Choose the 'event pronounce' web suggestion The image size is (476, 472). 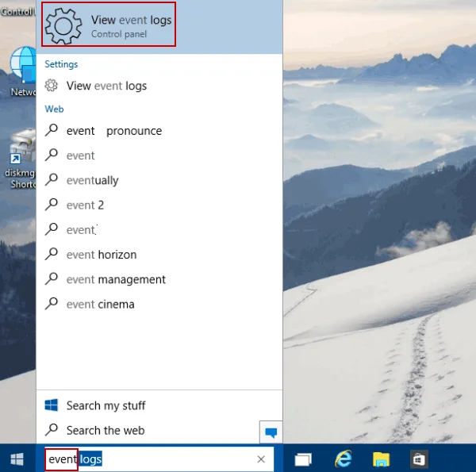159,131
